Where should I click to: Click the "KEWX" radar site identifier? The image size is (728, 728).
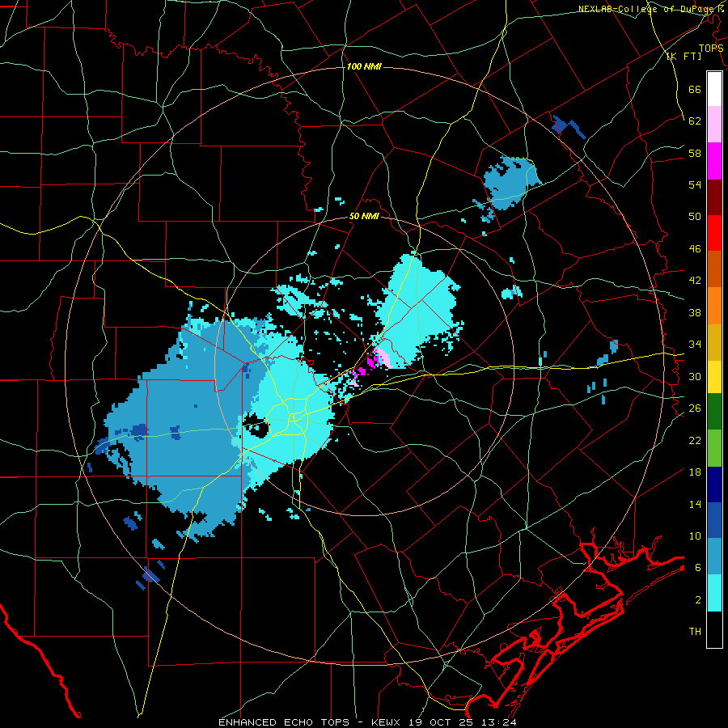click(x=387, y=722)
